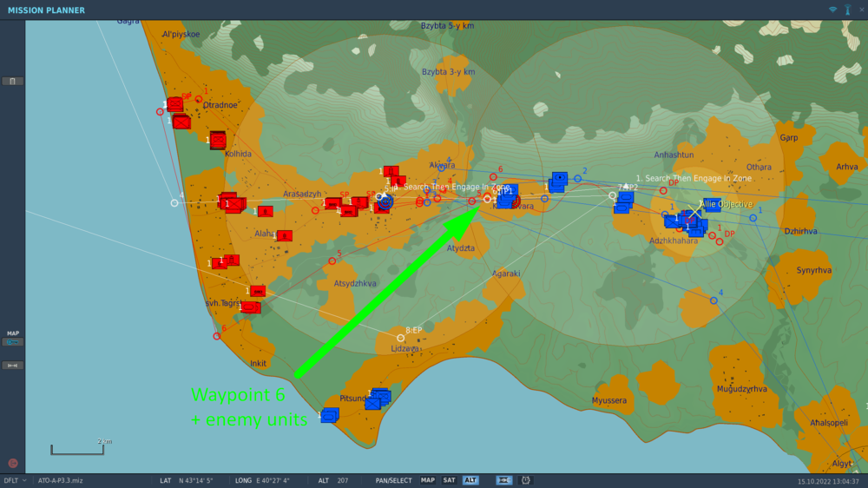Image resolution: width=868 pixels, height=488 pixels.
Task: Click the MISSION PLANNER title
Action: click(x=47, y=10)
